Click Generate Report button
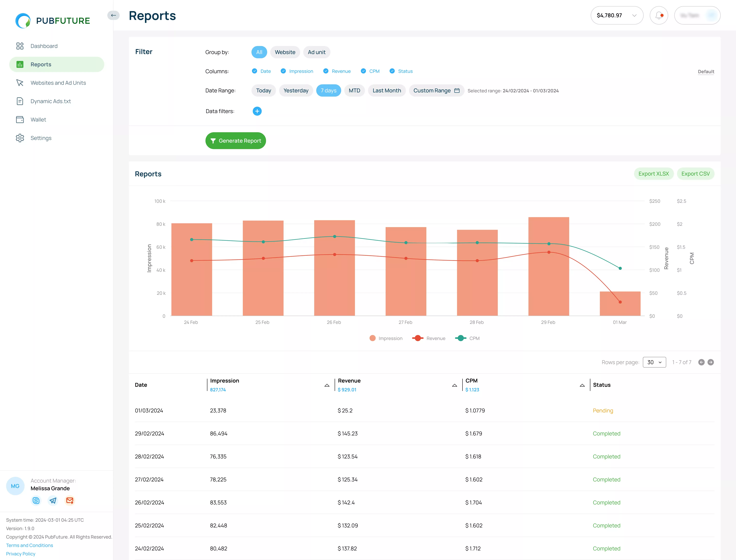 [235, 141]
